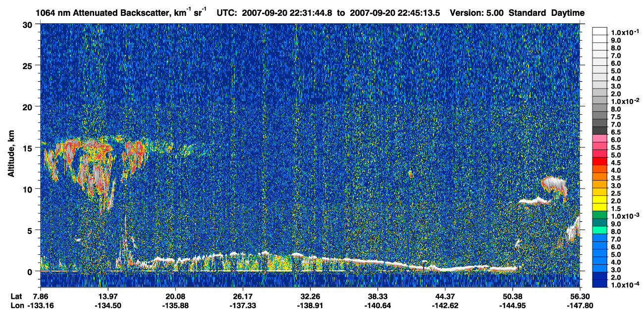Click the 'Altitude, km' axis label
644x330 pixels.
[11, 154]
